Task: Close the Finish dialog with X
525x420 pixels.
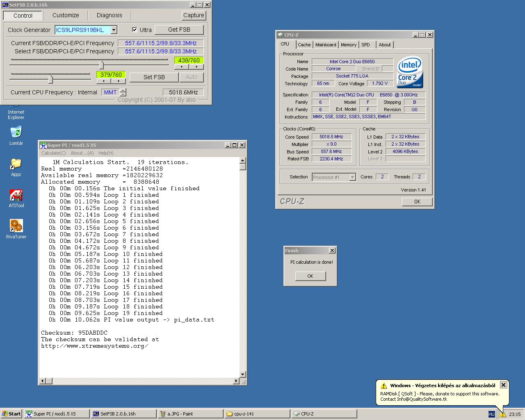Action: pos(332,251)
